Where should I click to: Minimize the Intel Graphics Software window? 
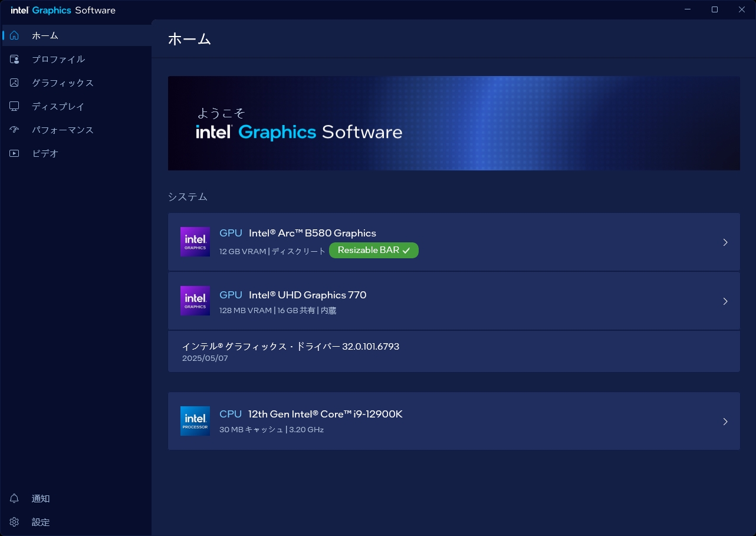(688, 9)
